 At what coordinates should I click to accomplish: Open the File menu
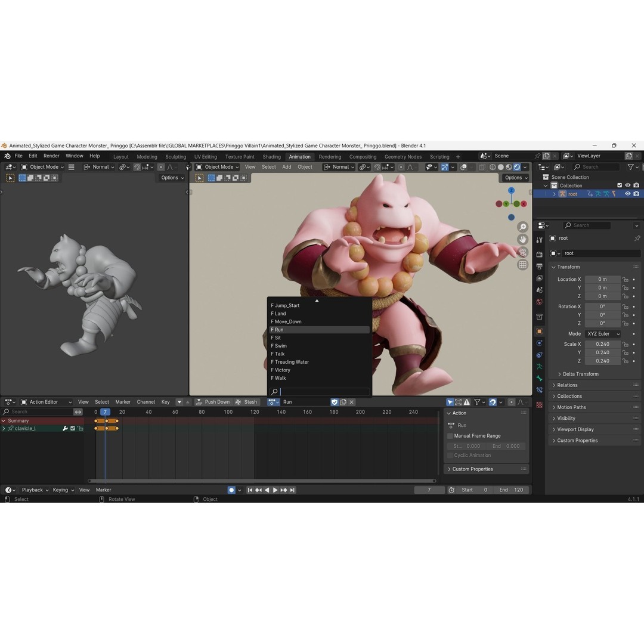18,156
